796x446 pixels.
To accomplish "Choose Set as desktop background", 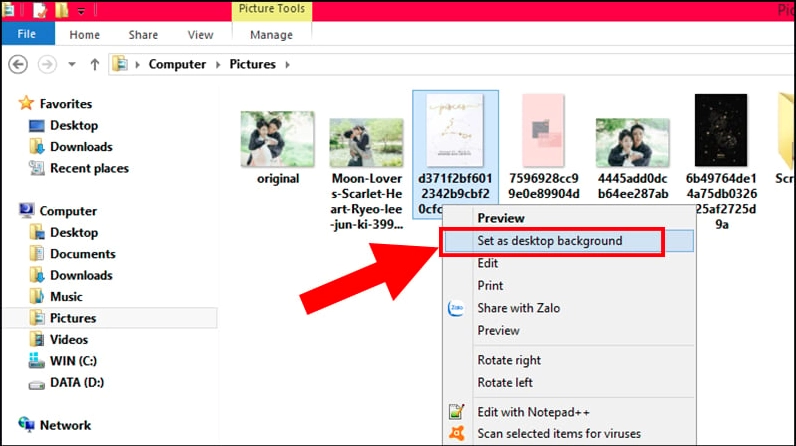I will 550,241.
